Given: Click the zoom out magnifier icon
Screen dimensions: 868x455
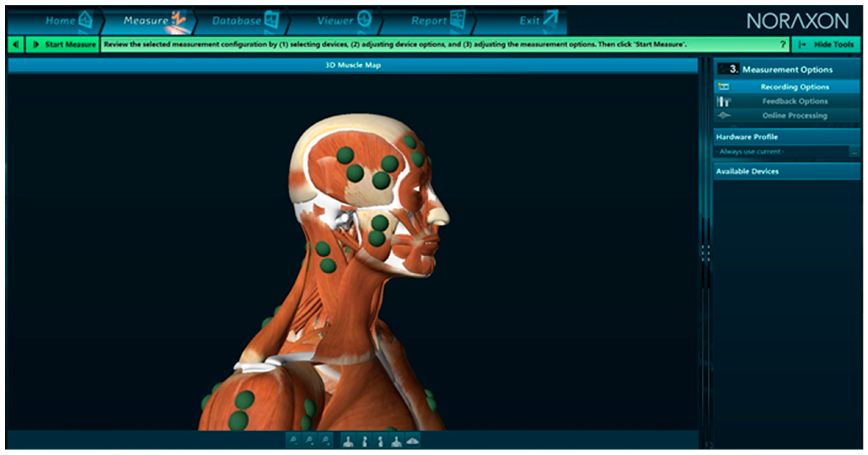Looking at the screenshot, I should click(x=293, y=441).
